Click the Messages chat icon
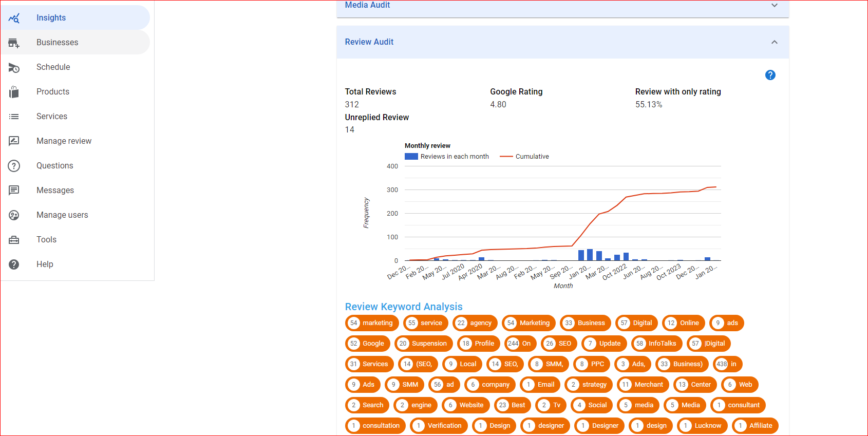Screen dimensions: 868x436 pos(14,191)
